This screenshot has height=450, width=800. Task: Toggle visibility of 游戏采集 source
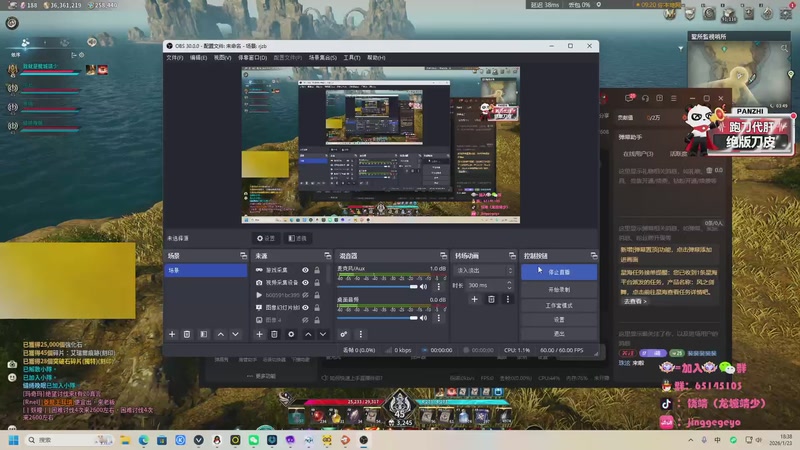(x=305, y=270)
